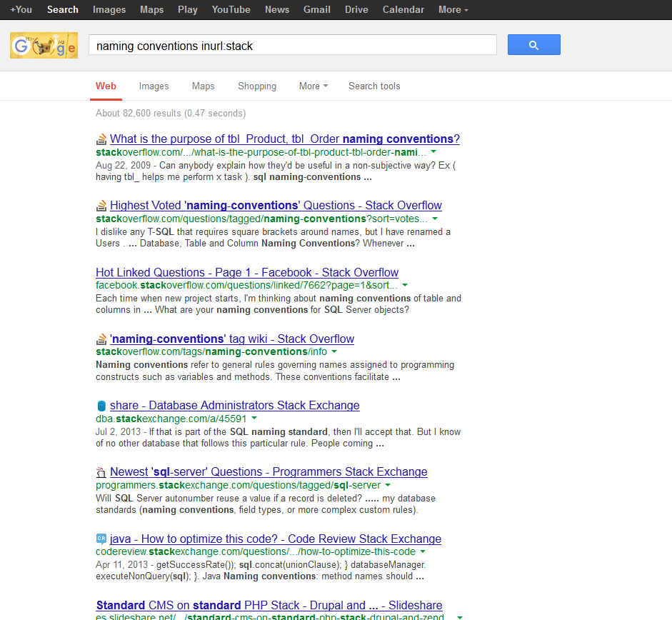
Task: Open dropdown arrow after dba.stackexchange URL
Action: tap(254, 418)
